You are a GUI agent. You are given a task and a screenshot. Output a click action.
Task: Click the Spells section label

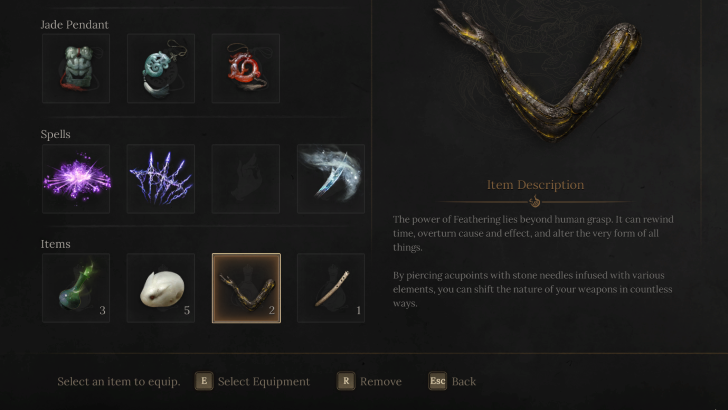[55, 134]
